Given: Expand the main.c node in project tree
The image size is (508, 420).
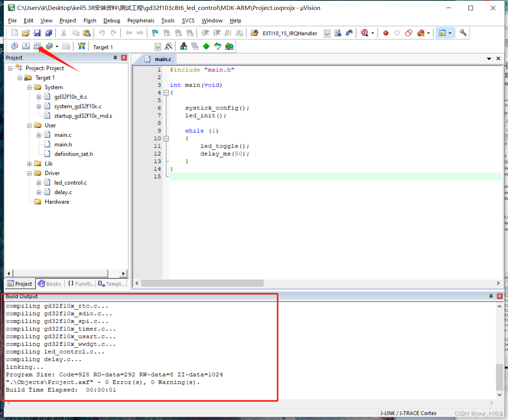Looking at the screenshot, I should tap(39, 135).
